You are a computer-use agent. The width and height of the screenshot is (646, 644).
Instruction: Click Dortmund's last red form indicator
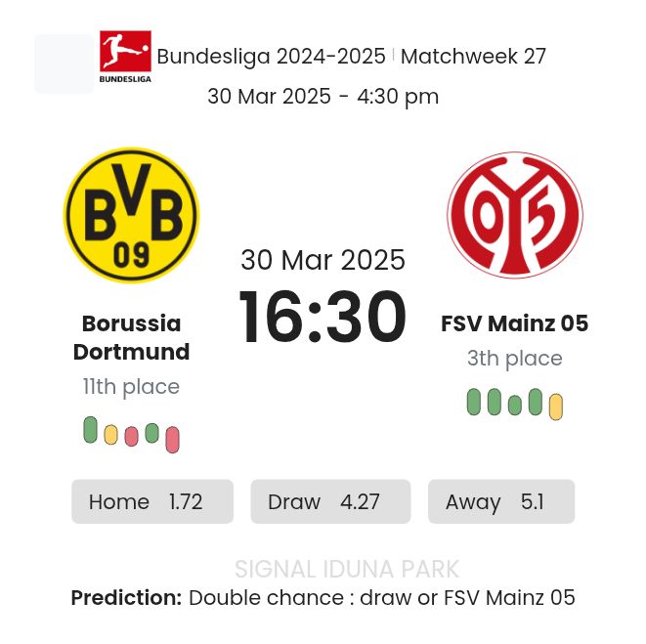pyautogui.click(x=173, y=440)
